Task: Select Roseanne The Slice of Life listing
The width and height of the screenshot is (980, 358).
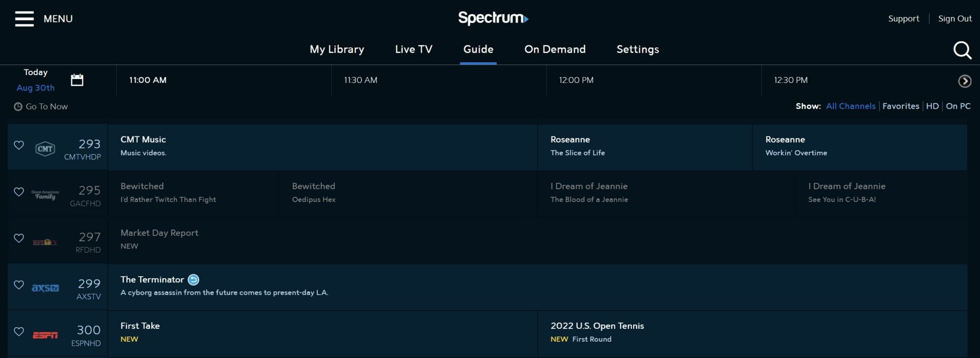Action: pyautogui.click(x=645, y=147)
